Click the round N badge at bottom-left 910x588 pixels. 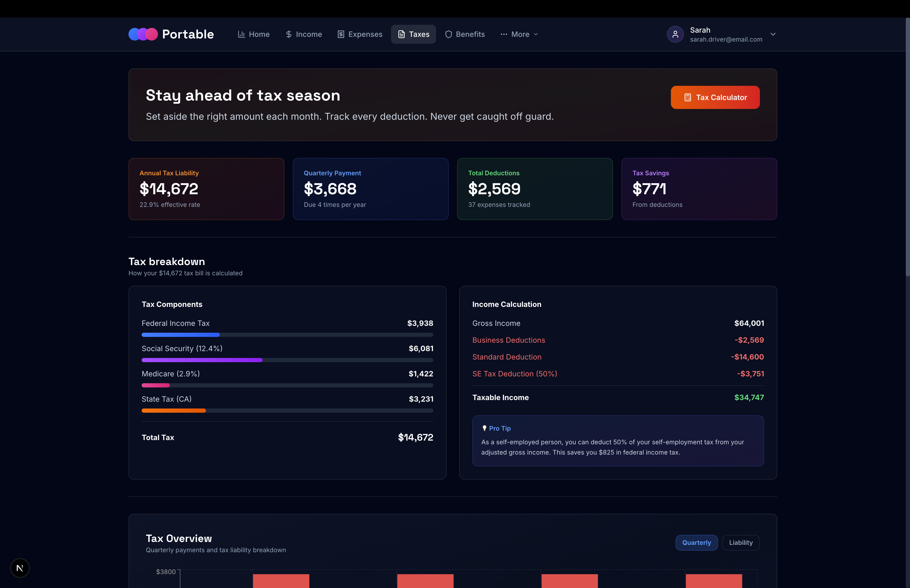[x=20, y=568]
